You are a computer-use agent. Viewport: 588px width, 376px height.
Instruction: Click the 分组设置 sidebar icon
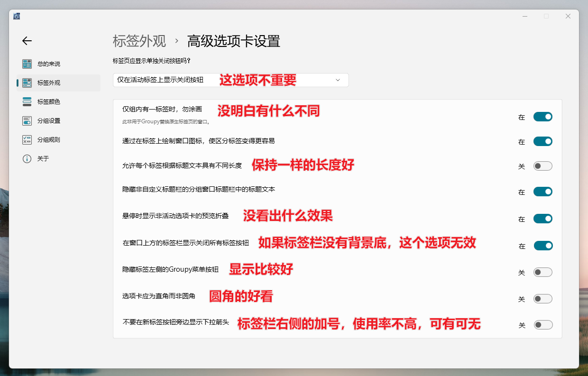27,121
